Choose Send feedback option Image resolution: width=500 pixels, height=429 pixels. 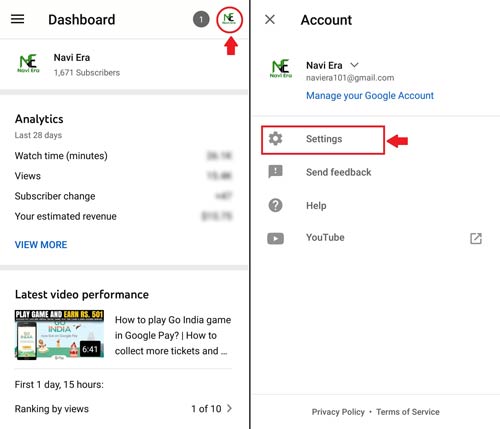coord(338,172)
